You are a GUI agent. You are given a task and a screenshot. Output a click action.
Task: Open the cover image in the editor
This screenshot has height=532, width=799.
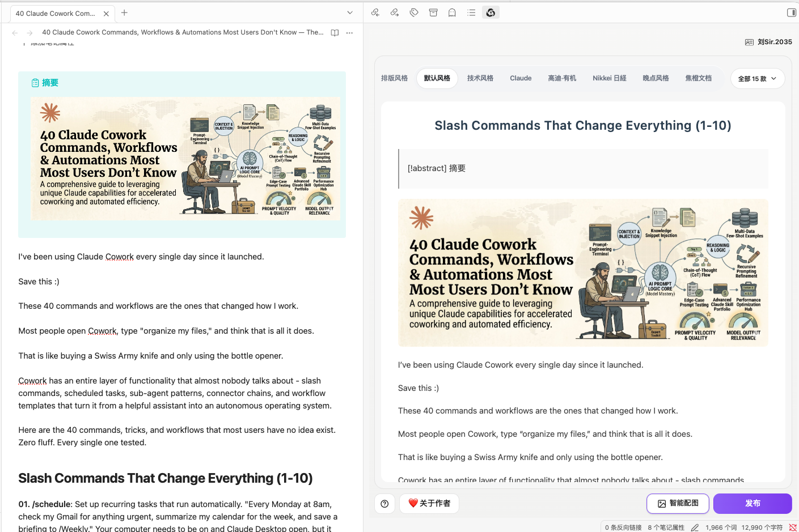coord(185,159)
